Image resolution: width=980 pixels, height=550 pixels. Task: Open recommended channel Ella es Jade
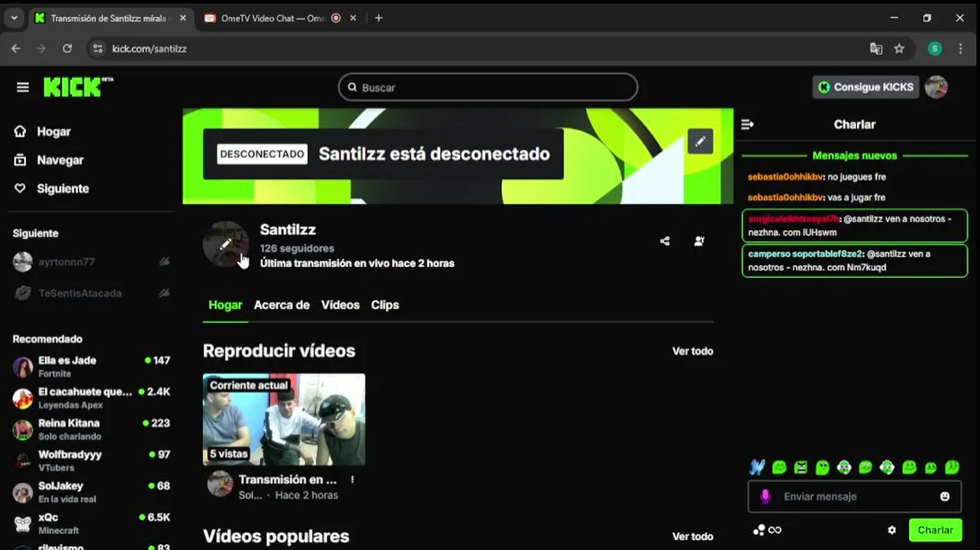tap(92, 367)
